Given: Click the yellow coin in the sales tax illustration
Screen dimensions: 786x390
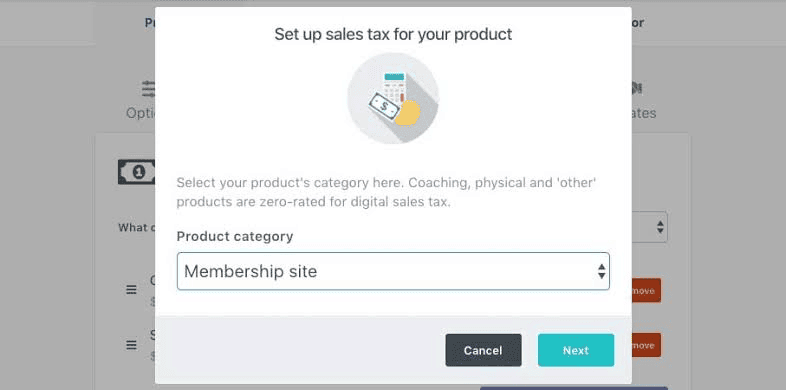Looking at the screenshot, I should tap(407, 113).
